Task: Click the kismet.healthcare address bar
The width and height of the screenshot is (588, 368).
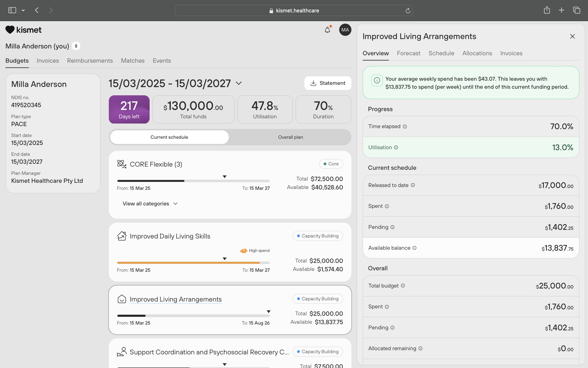Action: click(x=294, y=10)
